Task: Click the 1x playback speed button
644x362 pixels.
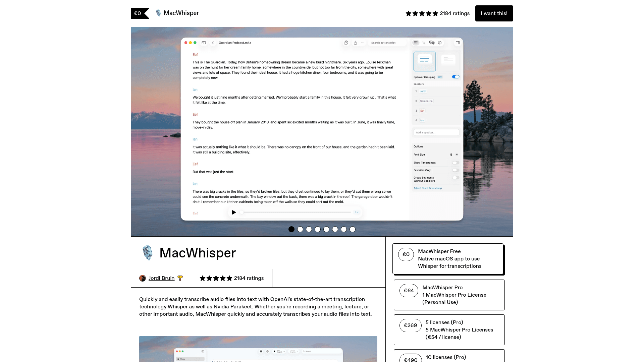Action: (x=357, y=212)
